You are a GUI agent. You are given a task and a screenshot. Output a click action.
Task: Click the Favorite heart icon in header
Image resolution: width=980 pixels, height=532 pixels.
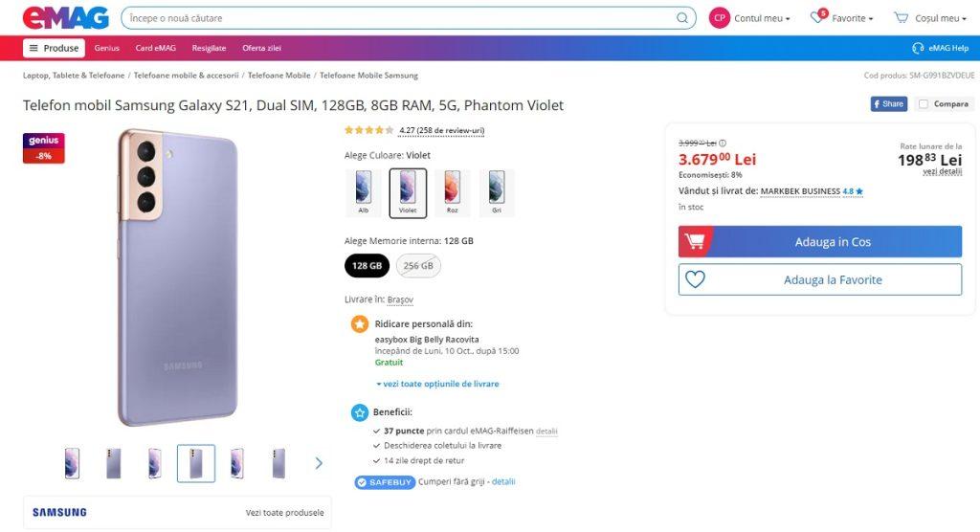pos(819,17)
